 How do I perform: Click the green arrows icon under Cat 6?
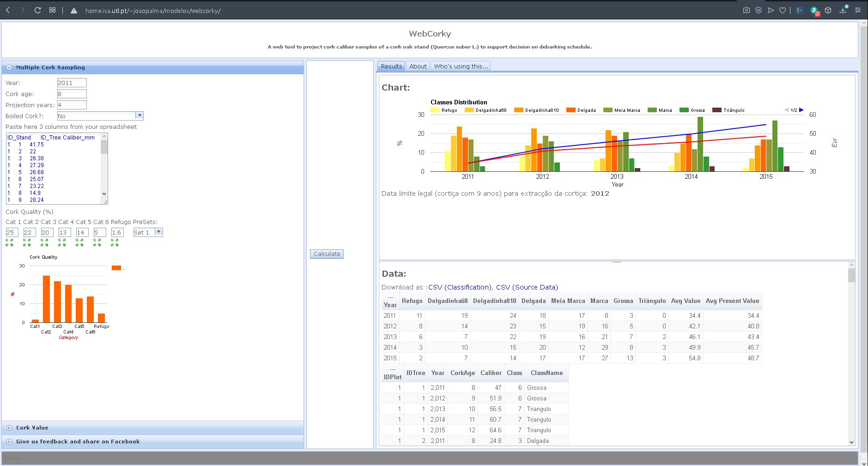pos(97,242)
